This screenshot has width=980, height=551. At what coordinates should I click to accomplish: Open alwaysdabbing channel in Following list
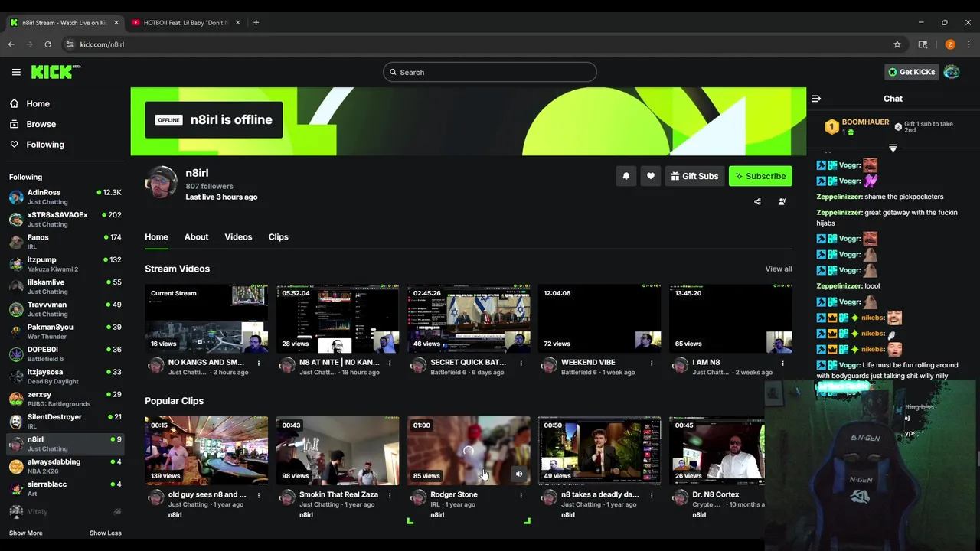(x=64, y=466)
